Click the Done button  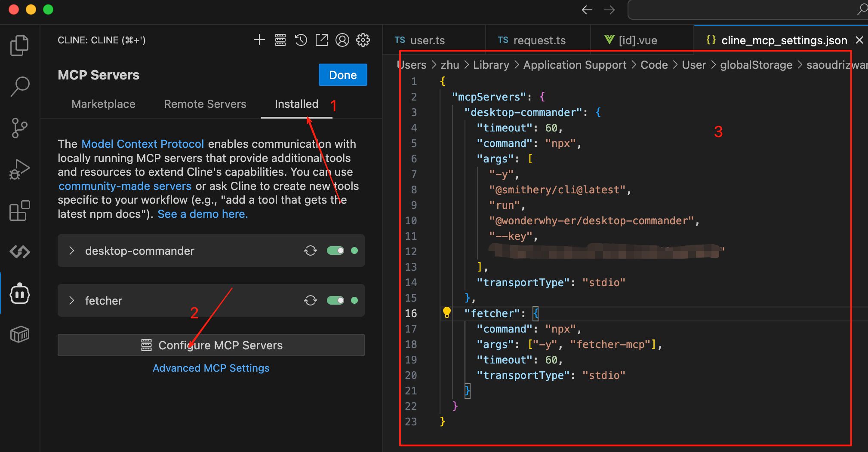pos(343,75)
